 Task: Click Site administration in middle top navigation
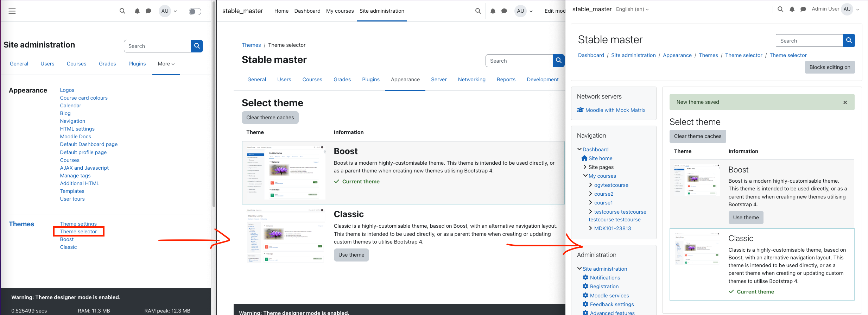coord(382,11)
